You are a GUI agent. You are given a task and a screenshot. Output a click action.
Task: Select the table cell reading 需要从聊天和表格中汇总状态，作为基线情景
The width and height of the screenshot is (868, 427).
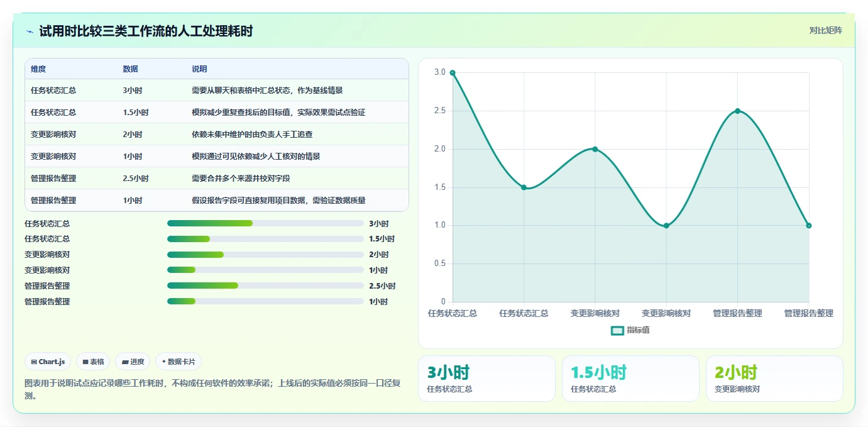tap(267, 91)
